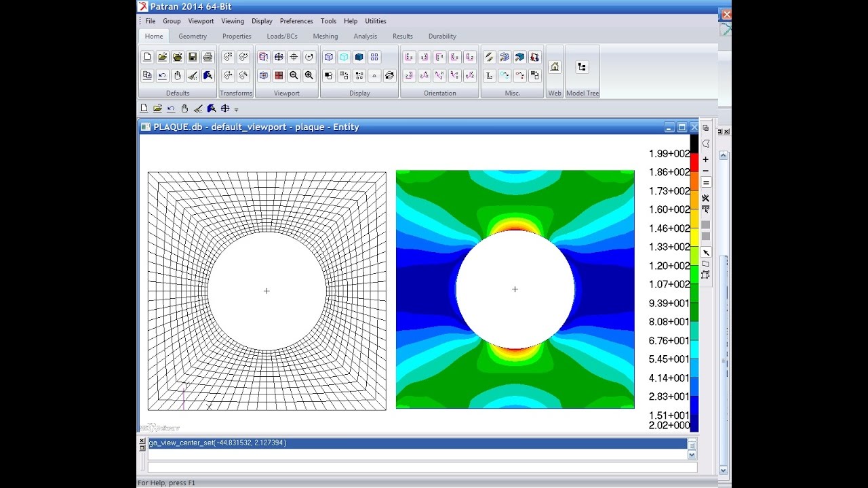
Task: Switch to the Loads/BCs ribbon tab
Action: coord(282,37)
